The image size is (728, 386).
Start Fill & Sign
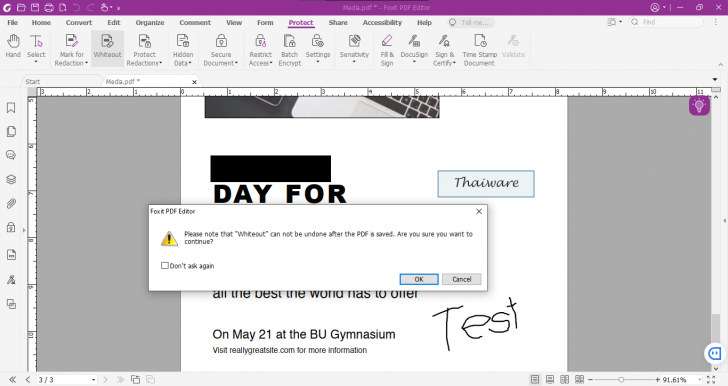pos(387,50)
